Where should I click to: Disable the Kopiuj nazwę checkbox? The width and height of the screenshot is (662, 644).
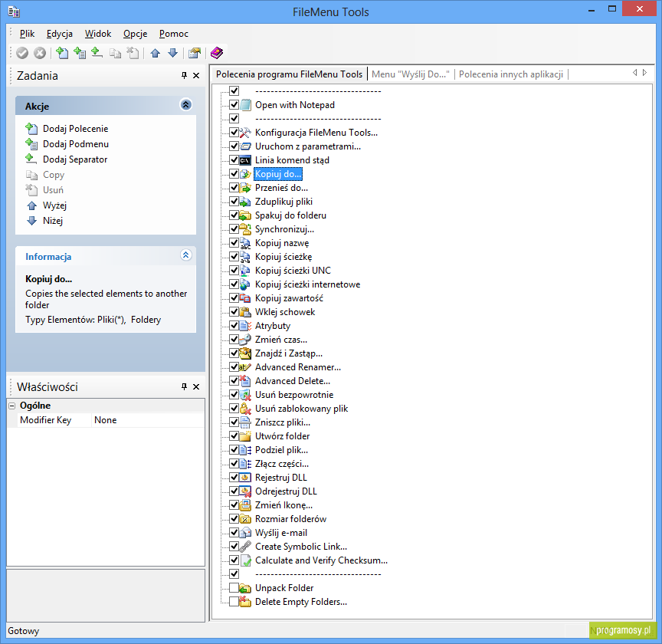click(234, 243)
